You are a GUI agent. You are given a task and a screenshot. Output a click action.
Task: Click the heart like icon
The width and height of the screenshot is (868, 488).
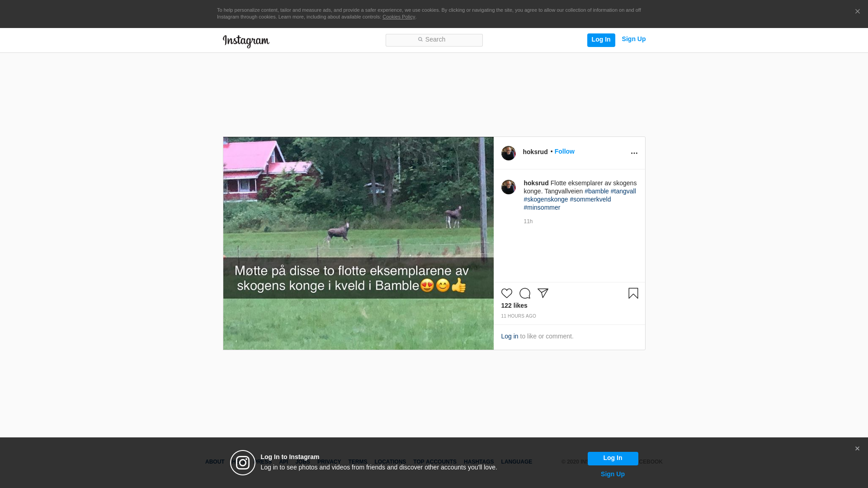click(506, 293)
